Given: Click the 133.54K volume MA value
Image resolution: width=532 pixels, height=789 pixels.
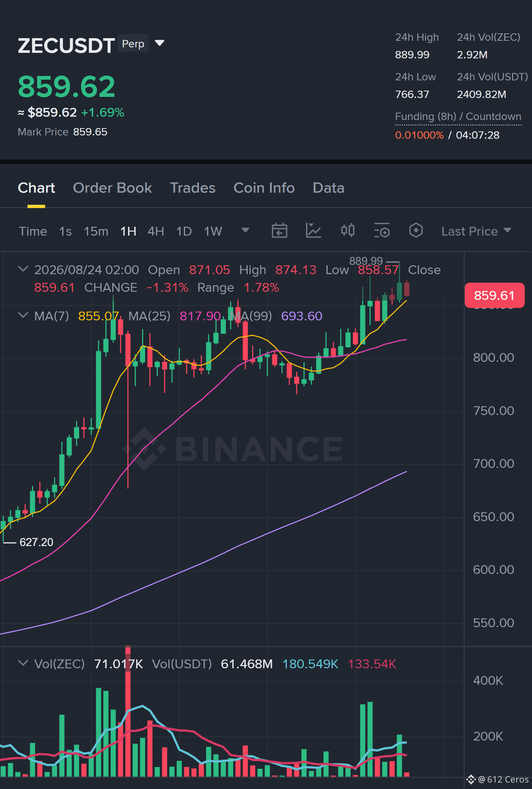Looking at the screenshot, I should pyautogui.click(x=372, y=664).
